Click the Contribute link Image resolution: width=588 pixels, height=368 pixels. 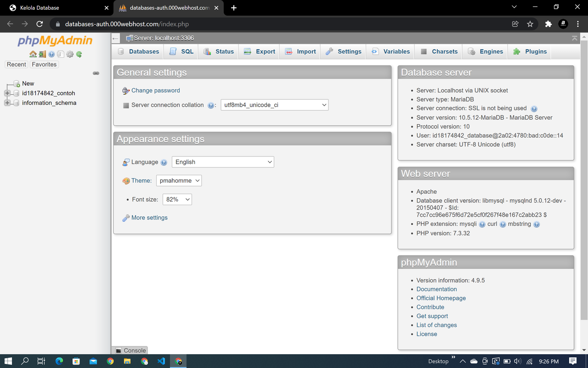point(430,307)
